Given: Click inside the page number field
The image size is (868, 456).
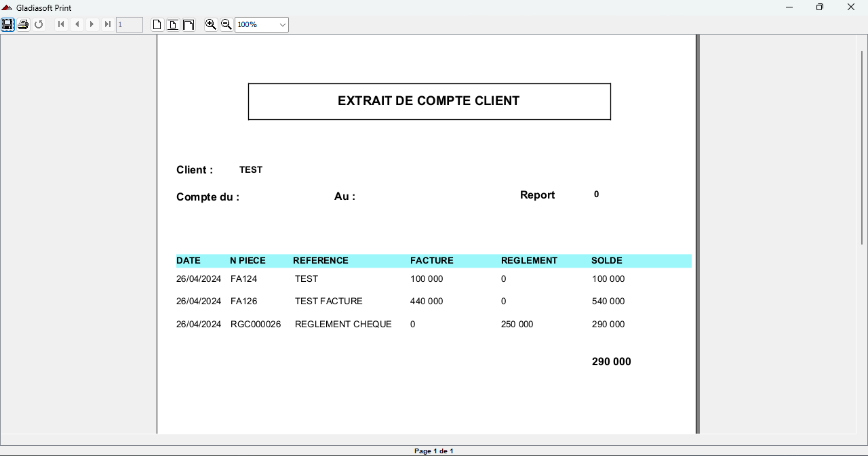Looking at the screenshot, I should tap(130, 24).
